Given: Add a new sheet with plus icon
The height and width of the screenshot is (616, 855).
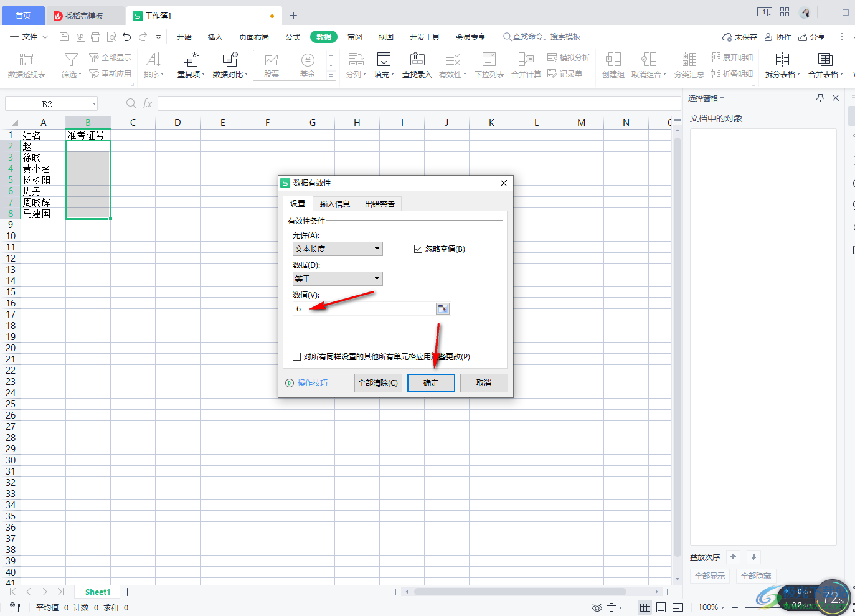Looking at the screenshot, I should 127,592.
